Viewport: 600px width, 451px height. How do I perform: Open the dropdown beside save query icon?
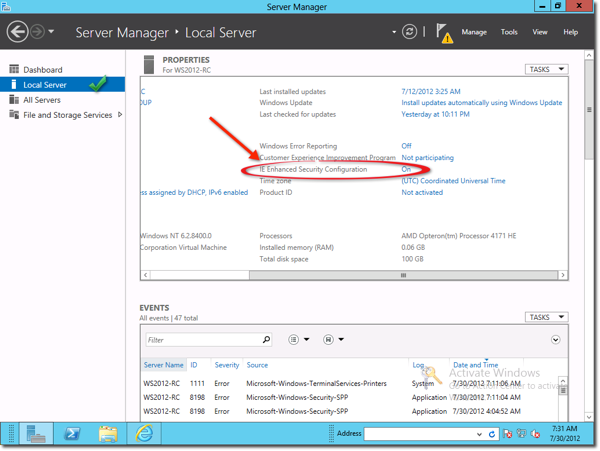click(341, 339)
